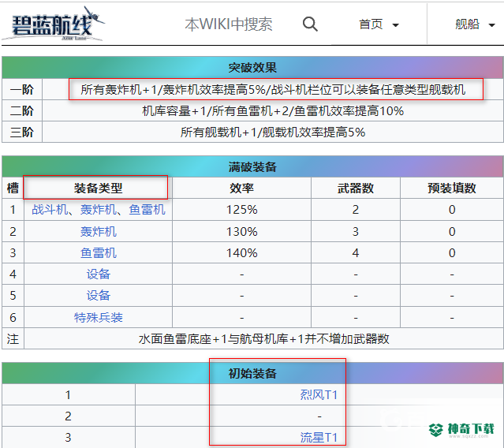Click weapon count 2 in slot 1 row
This screenshot has width=504, height=448.
(x=356, y=210)
